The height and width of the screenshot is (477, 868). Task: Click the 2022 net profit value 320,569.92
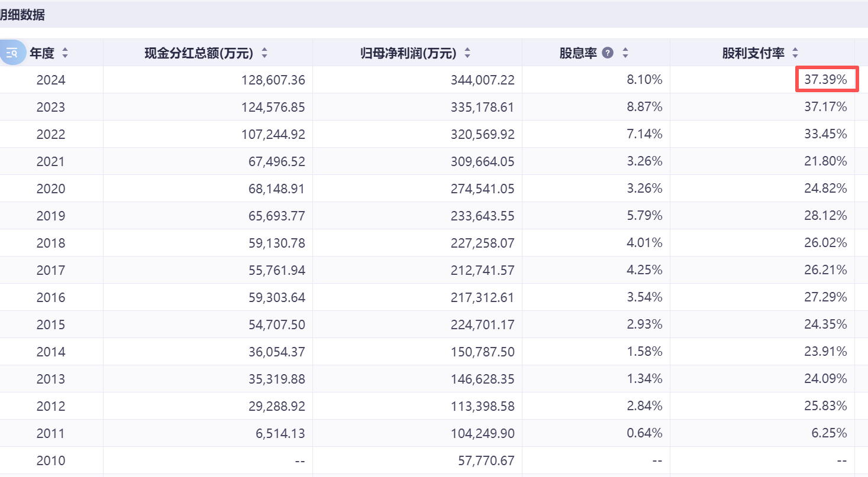pyautogui.click(x=483, y=134)
